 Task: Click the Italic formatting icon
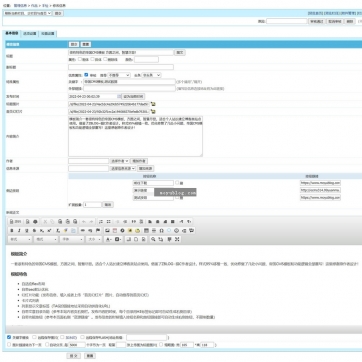[19, 230]
